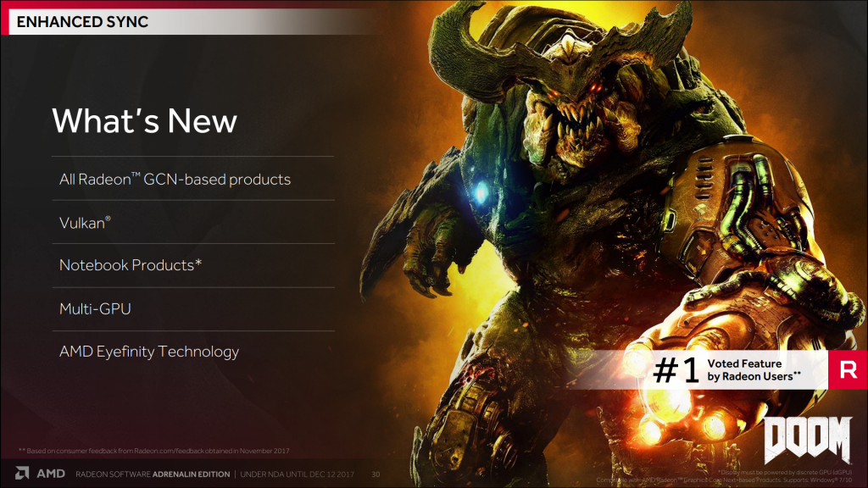Click the DOOM game logo
Image resolution: width=868 pixels, height=488 pixels.
tap(808, 441)
